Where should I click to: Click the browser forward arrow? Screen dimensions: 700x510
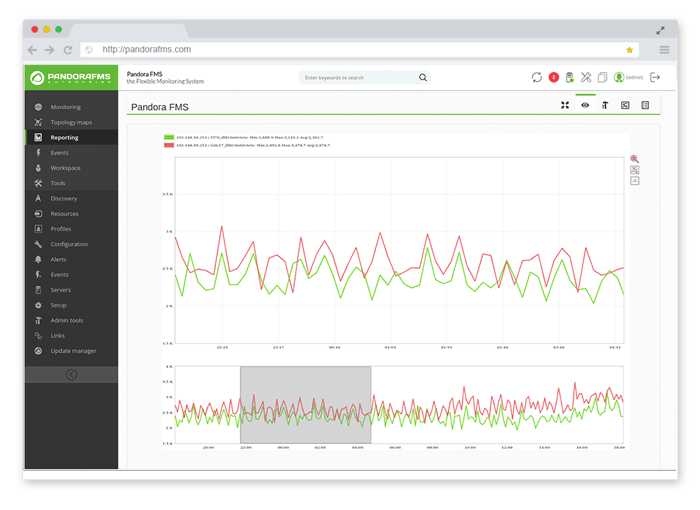(50, 50)
